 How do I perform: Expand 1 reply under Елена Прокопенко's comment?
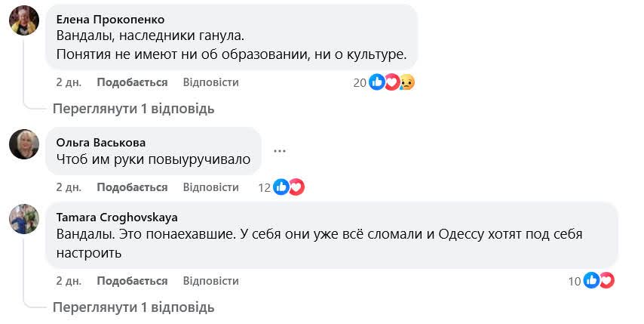coord(133,109)
